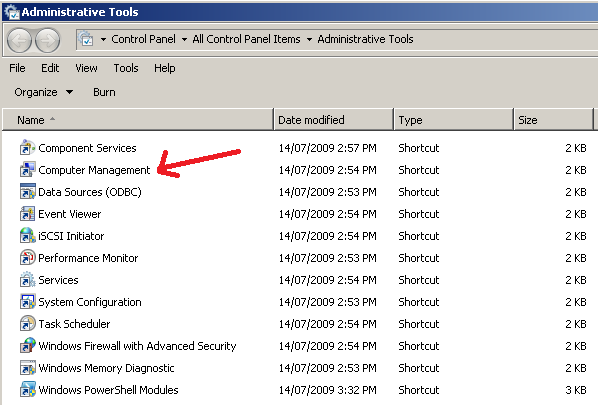Select the Computer Management icon

(27, 170)
